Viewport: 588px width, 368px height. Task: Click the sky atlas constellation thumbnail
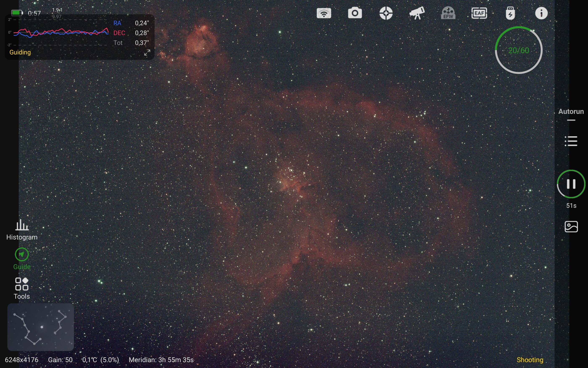41,327
